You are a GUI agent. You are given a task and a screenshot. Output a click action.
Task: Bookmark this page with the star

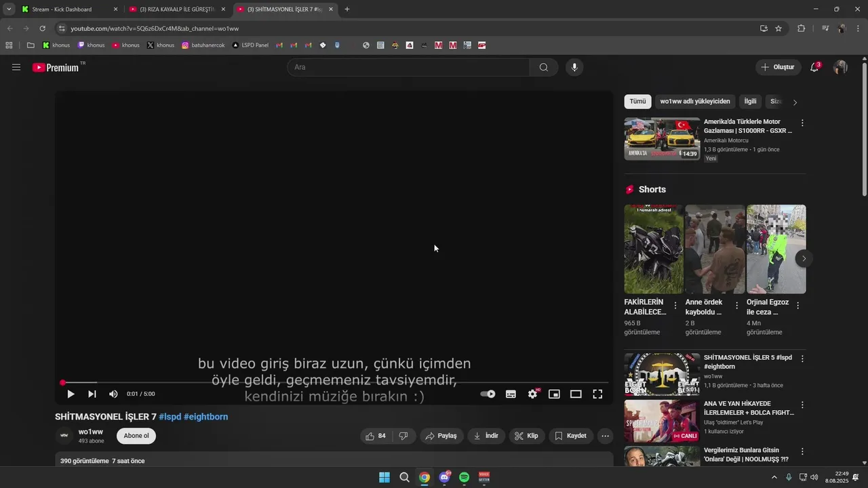[778, 28]
